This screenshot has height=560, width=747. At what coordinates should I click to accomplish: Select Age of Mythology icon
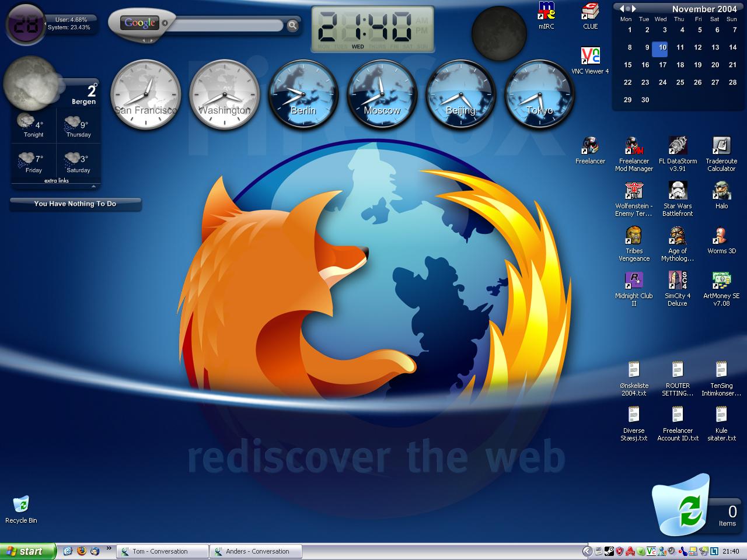(x=678, y=244)
